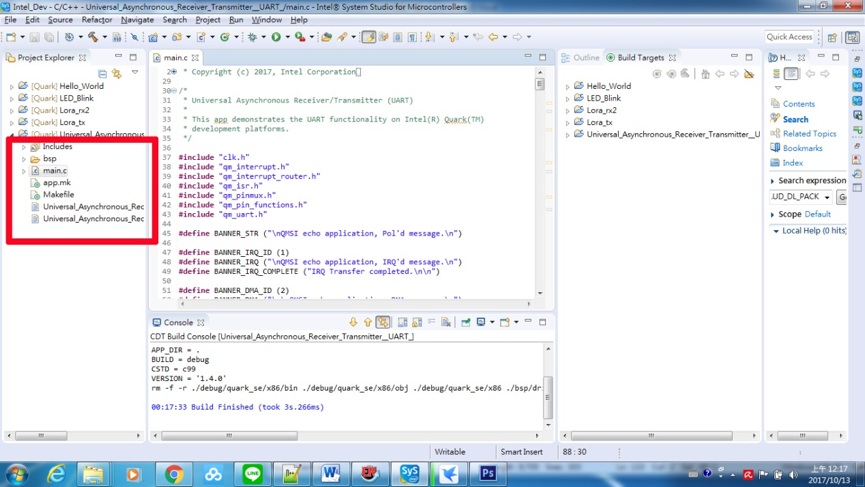Open Google Chrome from the taskbar

174,474
